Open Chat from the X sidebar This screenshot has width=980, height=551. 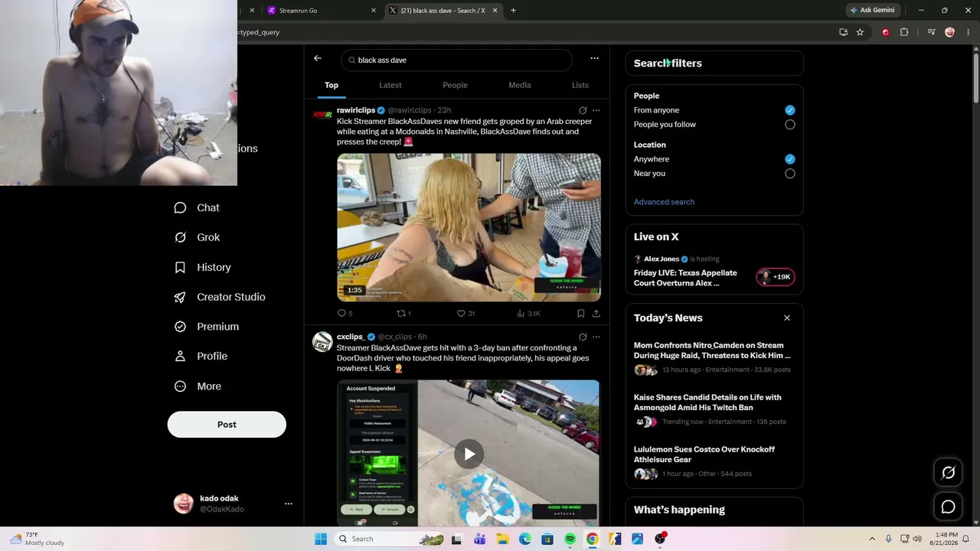pos(197,207)
